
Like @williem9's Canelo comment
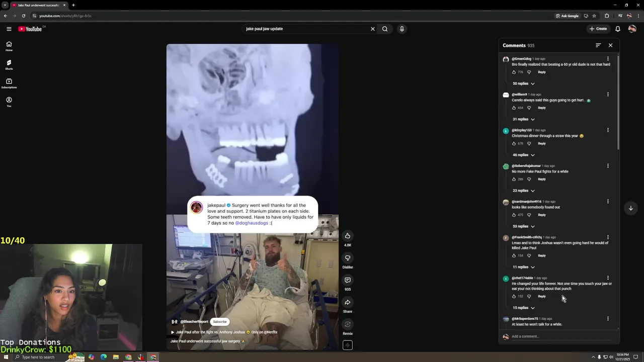click(514, 108)
